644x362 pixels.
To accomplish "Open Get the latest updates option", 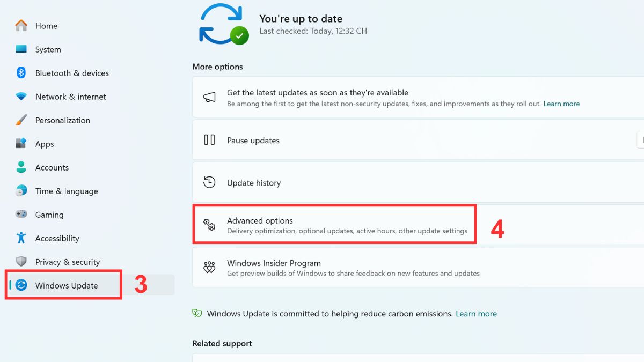I will click(418, 98).
